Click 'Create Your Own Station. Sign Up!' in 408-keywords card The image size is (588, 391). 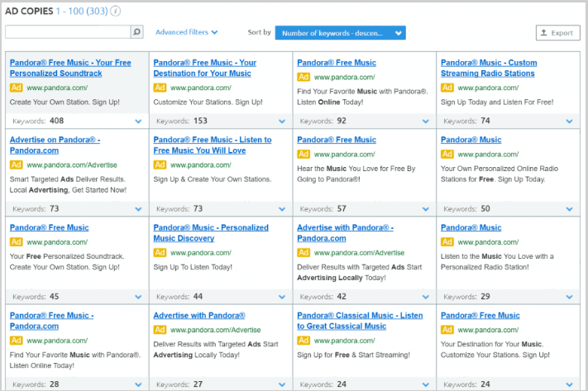(x=65, y=102)
